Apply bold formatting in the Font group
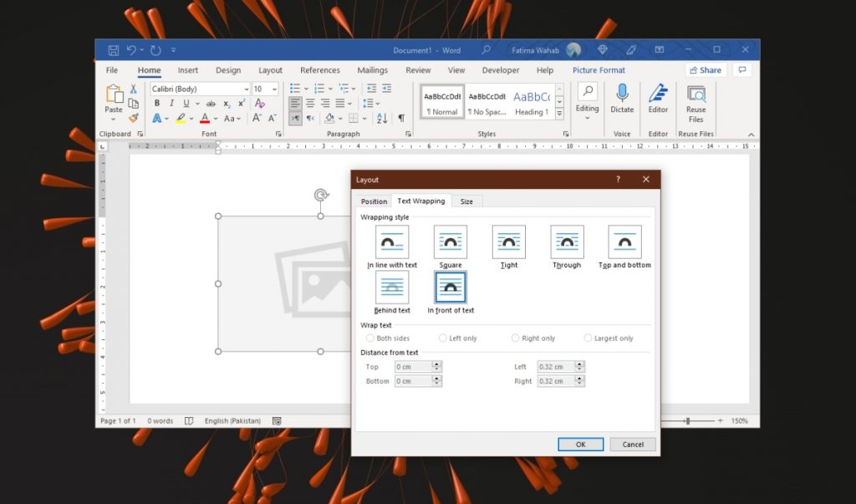 click(156, 103)
